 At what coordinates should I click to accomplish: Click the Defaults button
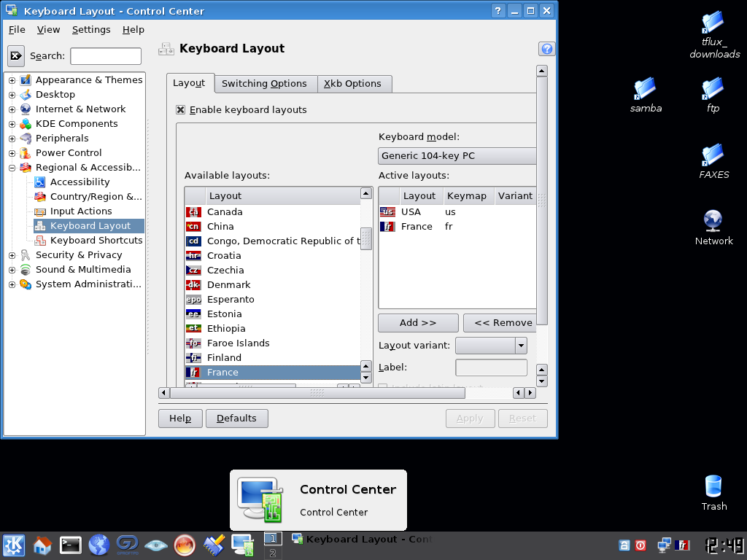pos(236,419)
